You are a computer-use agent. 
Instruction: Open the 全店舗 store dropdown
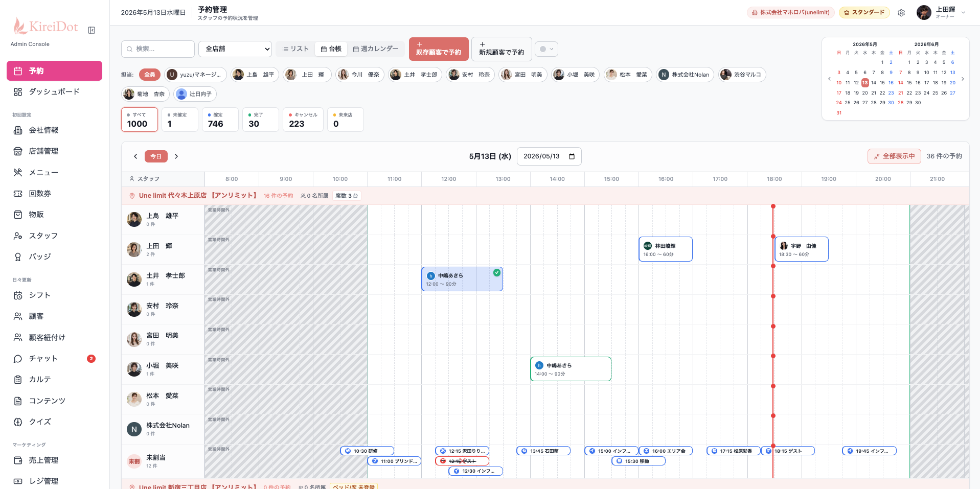pos(235,49)
